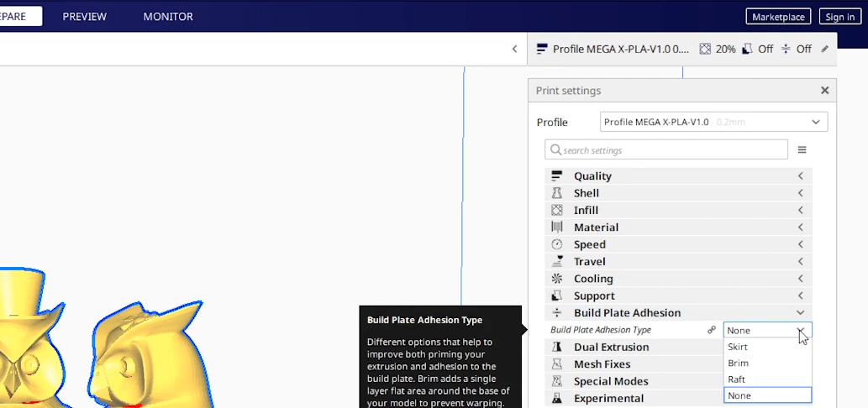Focus the search settings field
This screenshot has width=868, height=408.
pos(666,149)
